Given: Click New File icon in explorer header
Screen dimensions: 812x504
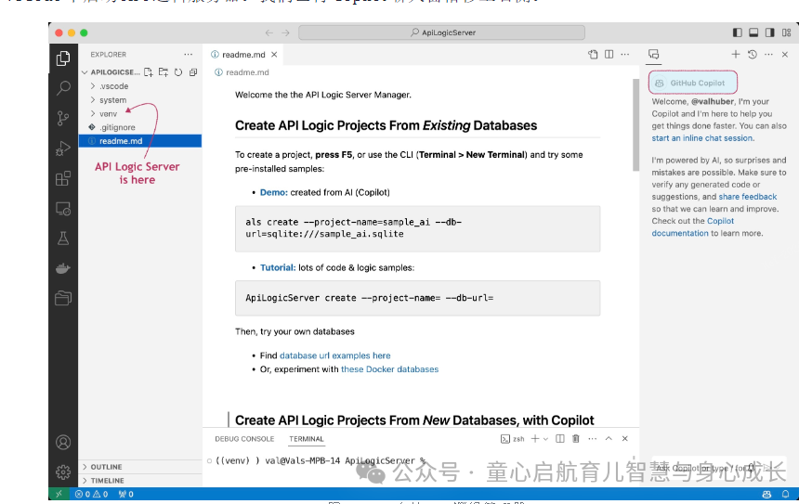Looking at the screenshot, I should 149,71.
